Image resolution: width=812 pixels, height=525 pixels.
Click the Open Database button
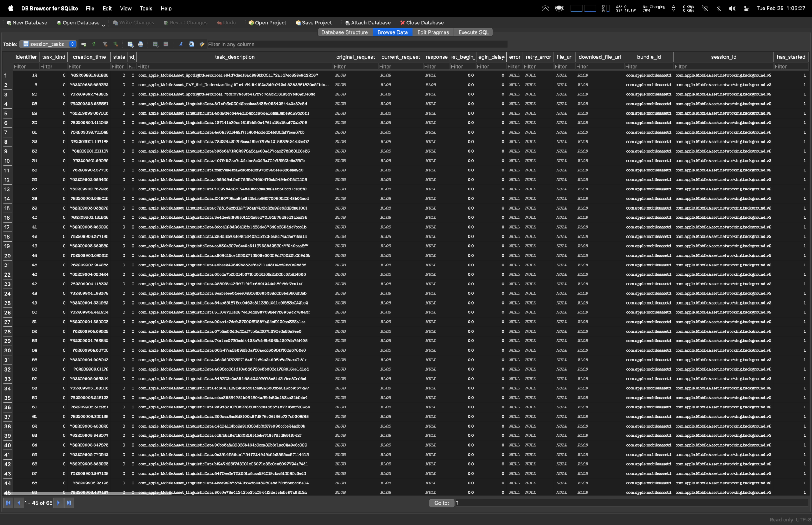coord(78,23)
